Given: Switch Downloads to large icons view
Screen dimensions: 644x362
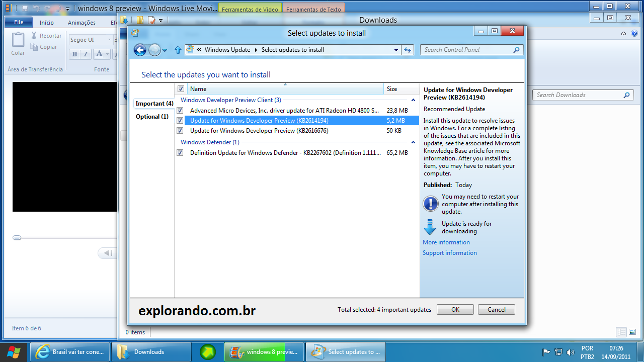Looking at the screenshot, I should pos(632,332).
